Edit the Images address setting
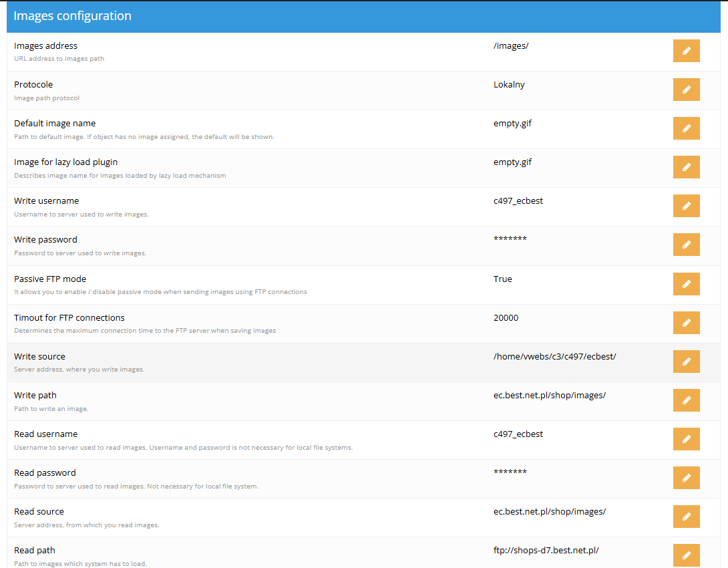 pos(686,51)
